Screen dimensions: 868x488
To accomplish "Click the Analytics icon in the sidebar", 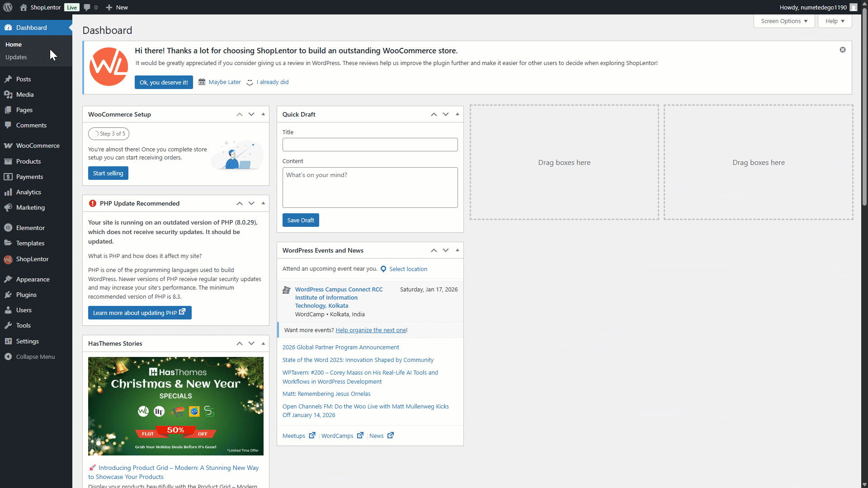I will point(9,192).
